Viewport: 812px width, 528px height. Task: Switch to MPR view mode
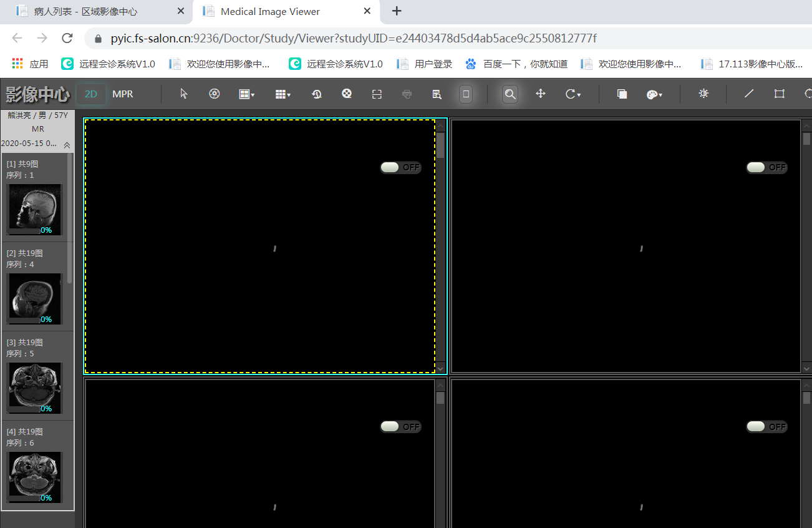123,94
